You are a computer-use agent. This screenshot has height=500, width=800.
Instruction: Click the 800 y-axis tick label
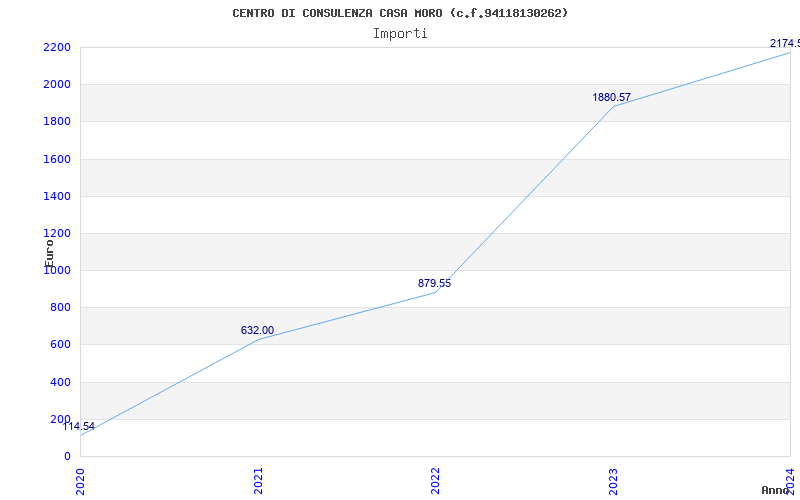(x=60, y=308)
